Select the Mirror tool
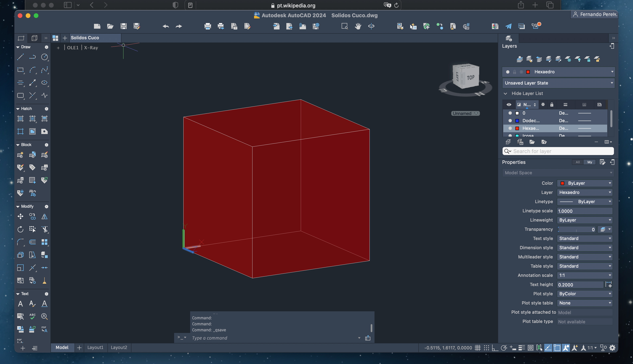The width and height of the screenshot is (633, 364). pos(44,216)
